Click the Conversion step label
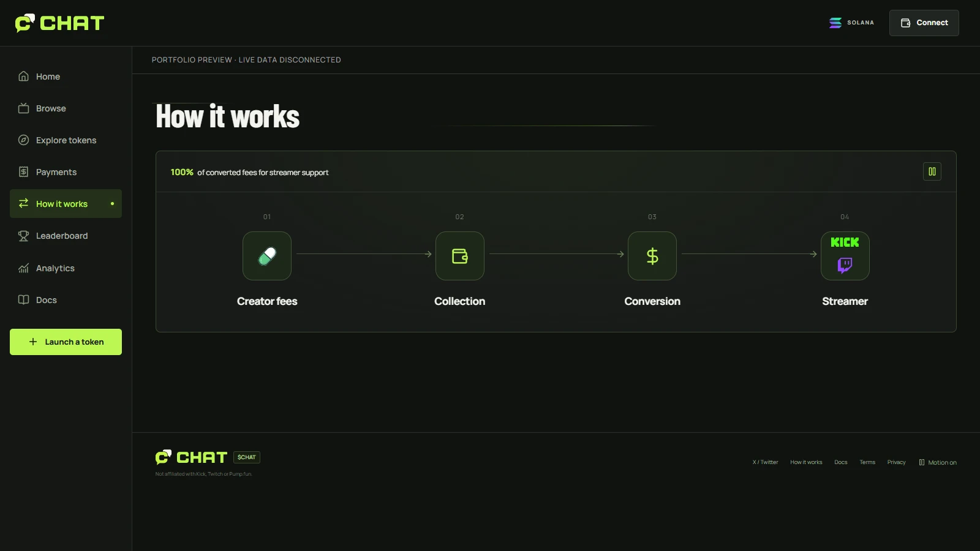Viewport: 980px width, 551px height. coord(652,301)
